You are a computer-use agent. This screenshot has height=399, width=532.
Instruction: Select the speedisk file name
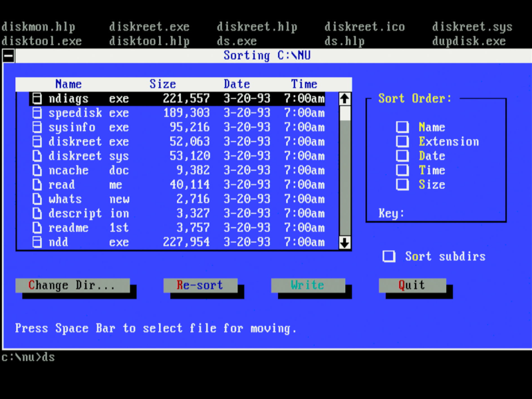point(75,113)
